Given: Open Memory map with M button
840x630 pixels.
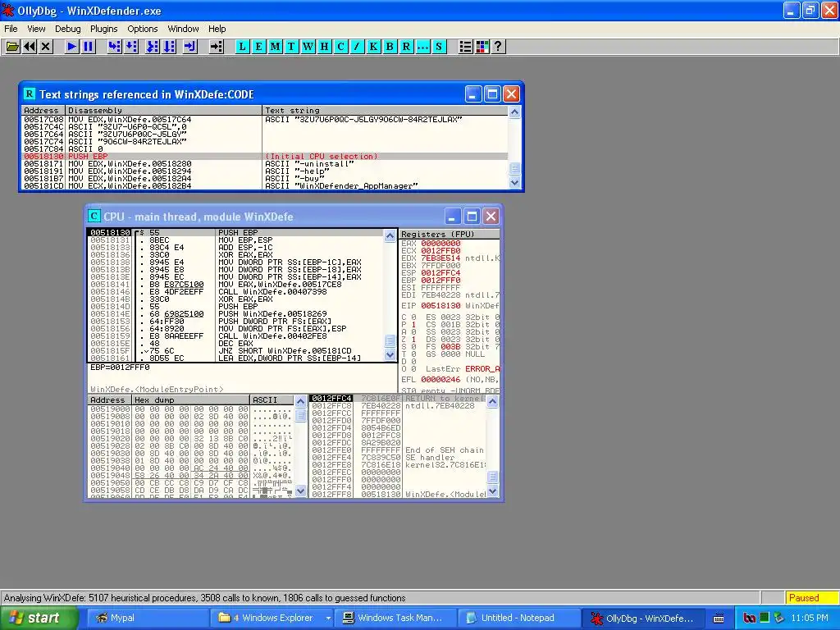Looking at the screenshot, I should click(275, 47).
